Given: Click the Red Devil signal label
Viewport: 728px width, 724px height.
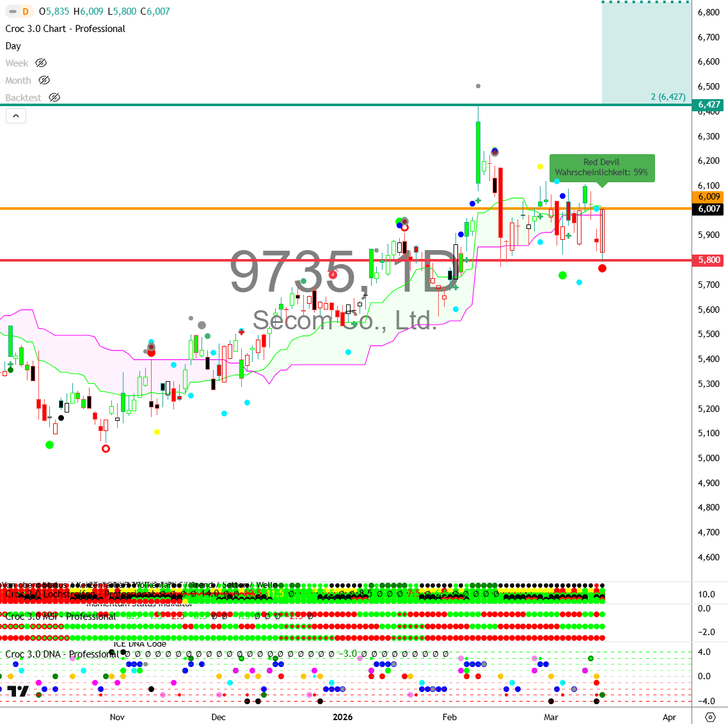Looking at the screenshot, I should click(x=601, y=168).
